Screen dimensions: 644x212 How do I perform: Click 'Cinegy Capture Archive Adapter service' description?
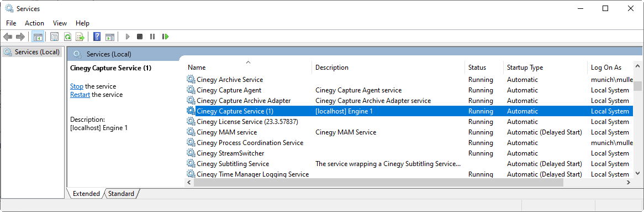click(373, 100)
